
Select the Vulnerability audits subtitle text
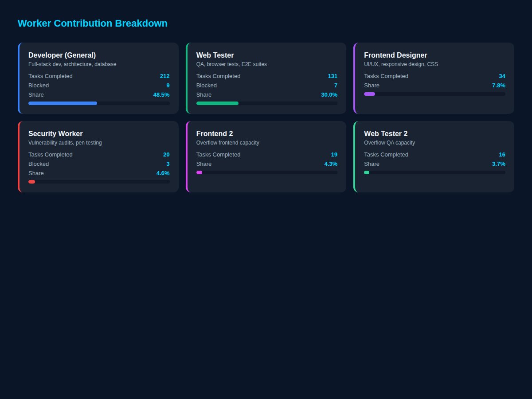(x=65, y=142)
